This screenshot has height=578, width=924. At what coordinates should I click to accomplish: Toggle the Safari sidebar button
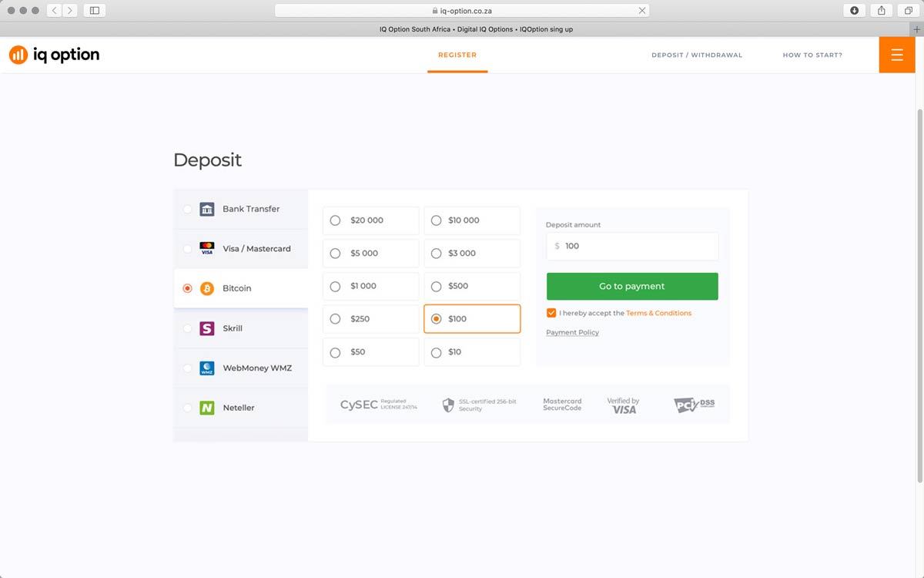(95, 10)
